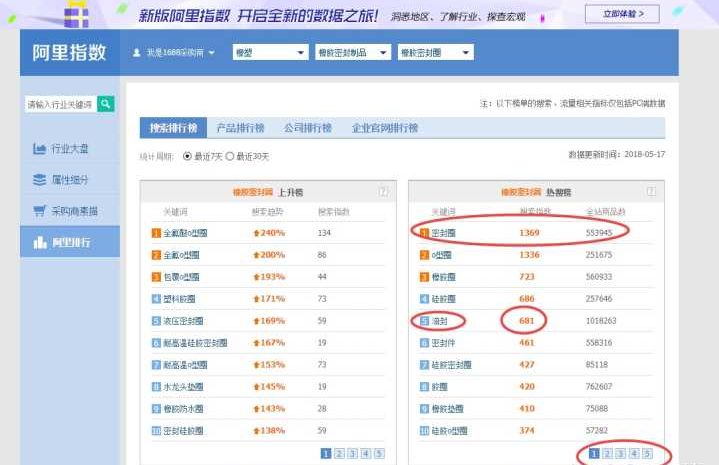Image resolution: width=719 pixels, height=465 pixels.
Task: Open hot keyword 硅胶圈 ranked fourth
Action: pos(443,299)
